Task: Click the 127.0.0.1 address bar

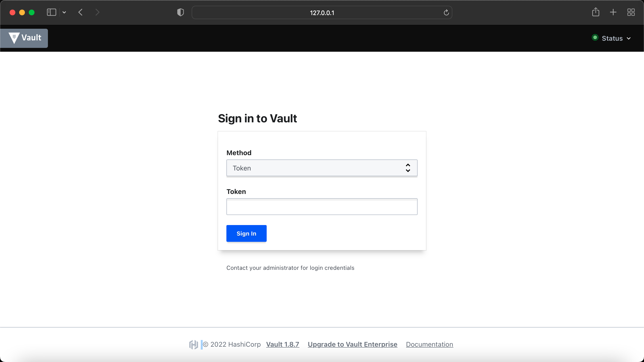Action: [x=322, y=12]
